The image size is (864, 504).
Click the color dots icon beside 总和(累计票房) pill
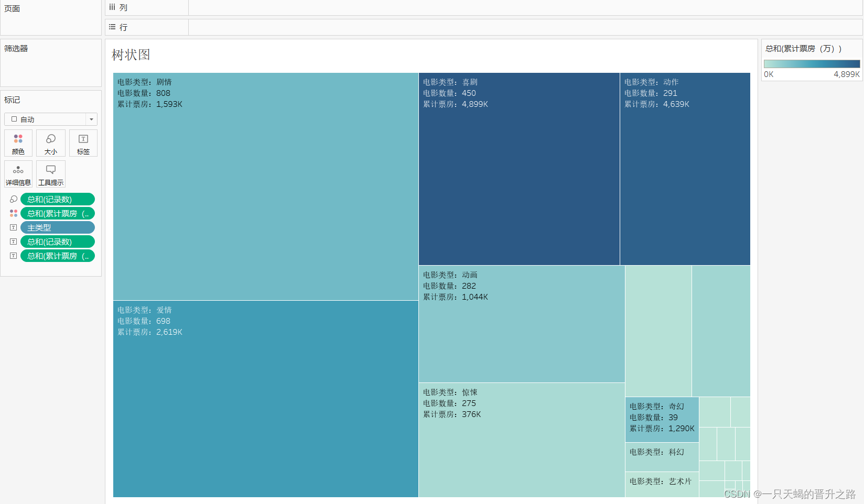tap(14, 213)
